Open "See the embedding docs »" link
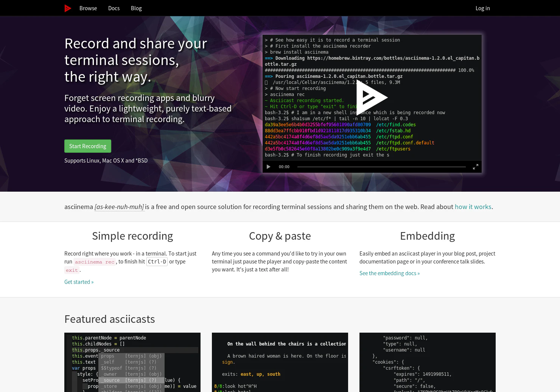This screenshot has height=392, width=560. pyautogui.click(x=390, y=273)
